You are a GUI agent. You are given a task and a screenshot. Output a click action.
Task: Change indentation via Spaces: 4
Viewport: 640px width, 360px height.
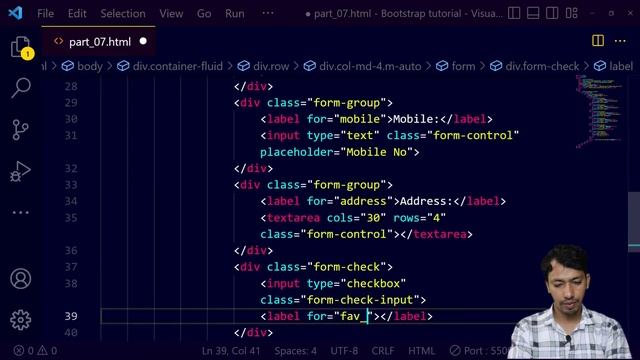(296, 351)
